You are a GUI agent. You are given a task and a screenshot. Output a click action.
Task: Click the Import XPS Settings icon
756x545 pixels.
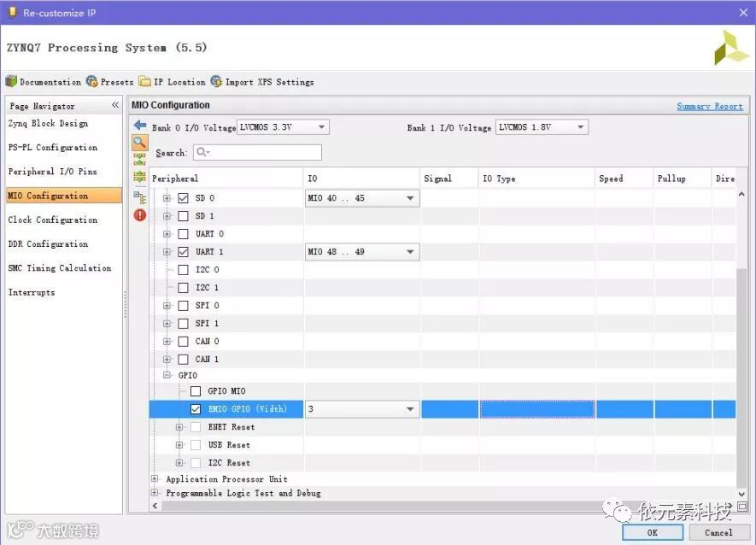[216, 81]
